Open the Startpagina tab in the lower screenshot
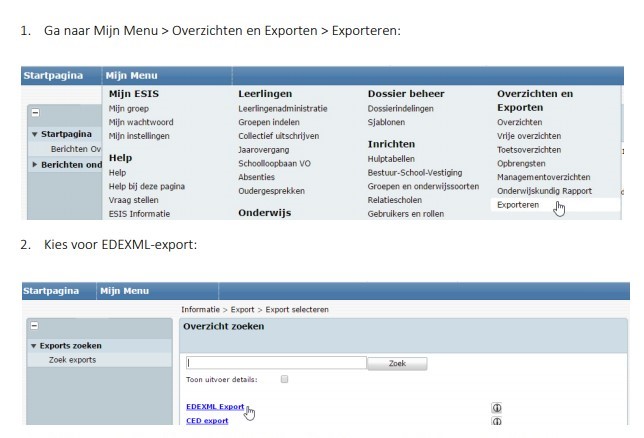Screen dimensions: 644x438 (51, 291)
